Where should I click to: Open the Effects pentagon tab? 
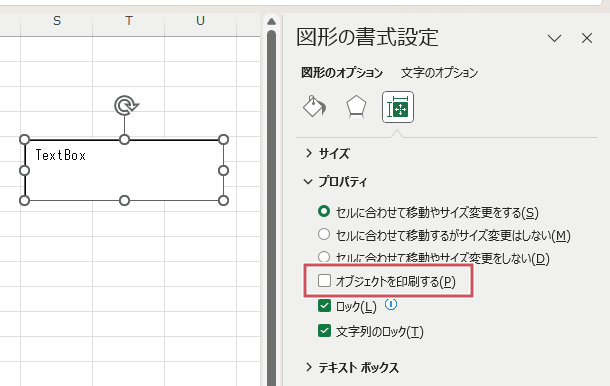356,107
